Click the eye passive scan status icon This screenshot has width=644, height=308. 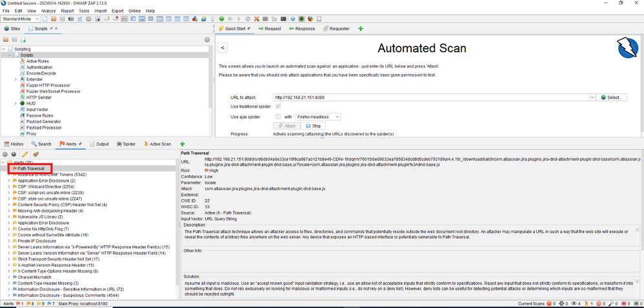coord(574,304)
